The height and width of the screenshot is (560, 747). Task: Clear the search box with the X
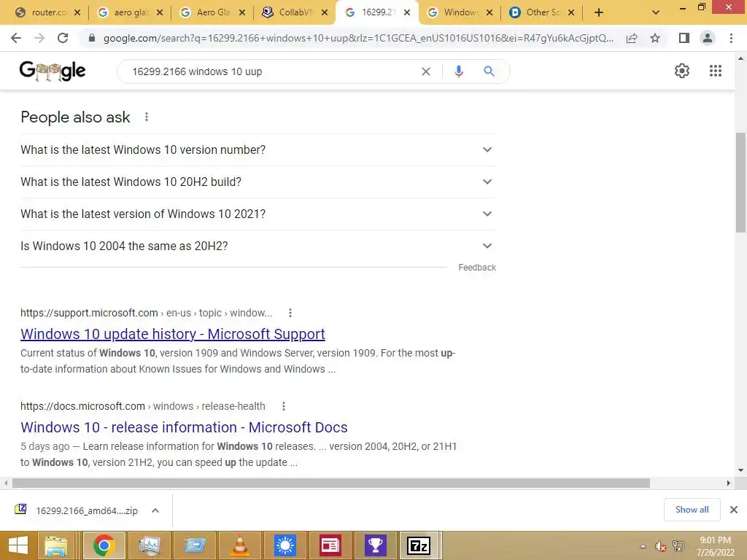point(426,71)
